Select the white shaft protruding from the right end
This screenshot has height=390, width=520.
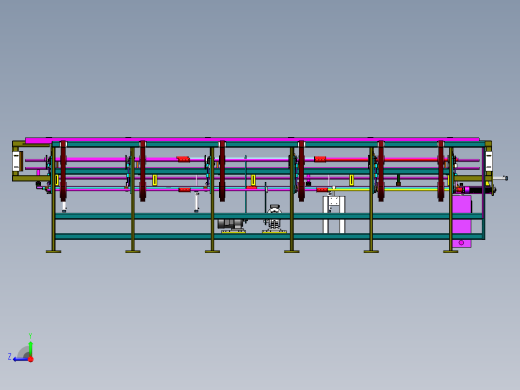[x=500, y=178]
